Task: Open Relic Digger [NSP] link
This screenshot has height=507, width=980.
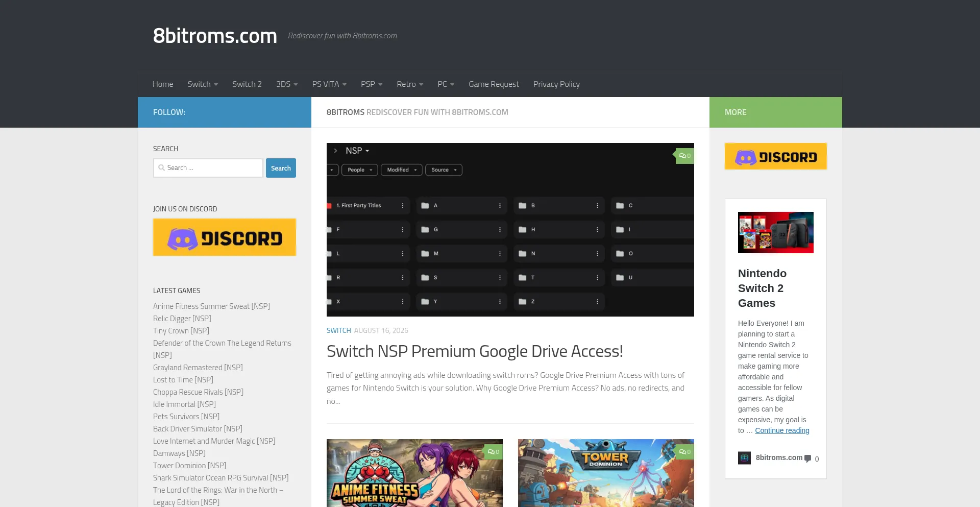Action: click(x=182, y=319)
